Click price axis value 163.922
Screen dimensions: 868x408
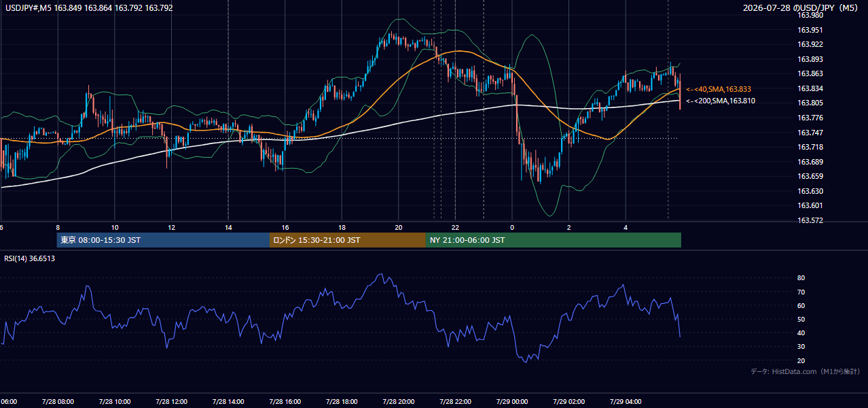(810, 45)
